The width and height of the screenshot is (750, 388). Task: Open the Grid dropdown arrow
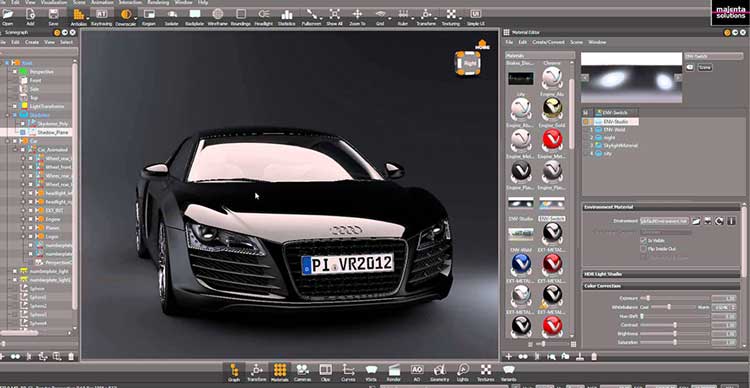point(390,18)
